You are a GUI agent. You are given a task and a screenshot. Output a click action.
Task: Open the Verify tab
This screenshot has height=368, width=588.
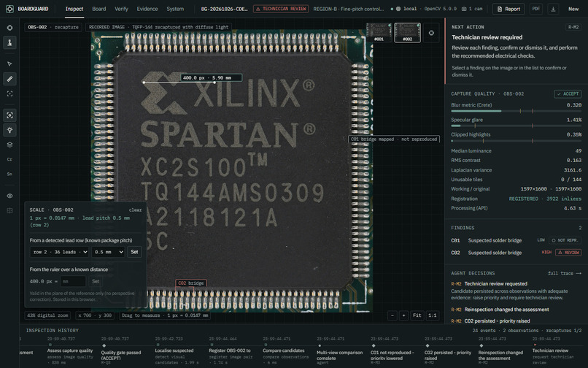(x=121, y=9)
